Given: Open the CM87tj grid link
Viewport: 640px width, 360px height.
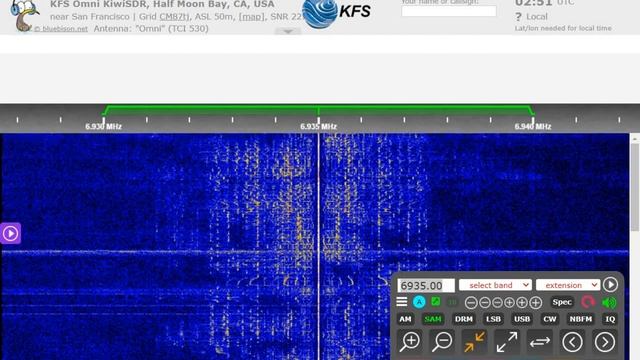Looking at the screenshot, I should pos(174,17).
